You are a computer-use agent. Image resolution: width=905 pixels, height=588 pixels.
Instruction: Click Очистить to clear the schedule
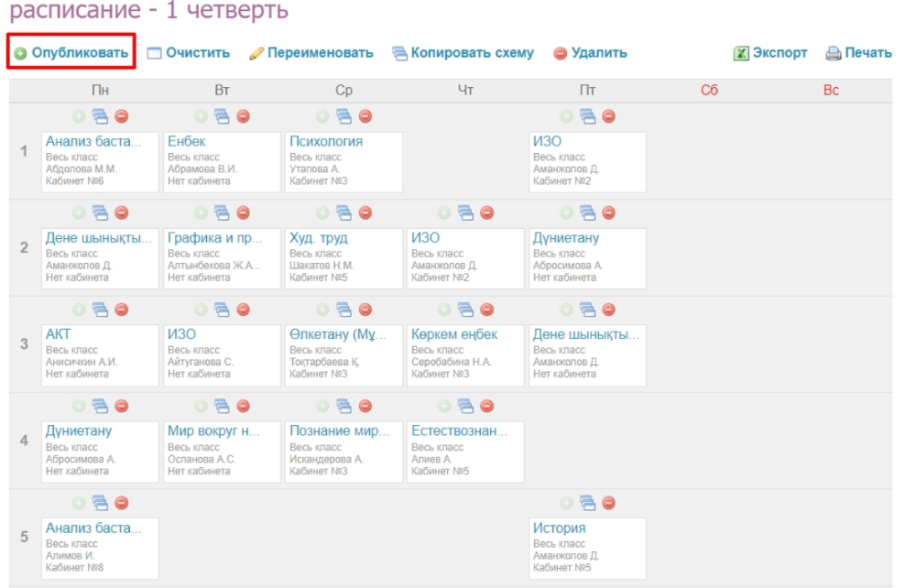tap(189, 53)
